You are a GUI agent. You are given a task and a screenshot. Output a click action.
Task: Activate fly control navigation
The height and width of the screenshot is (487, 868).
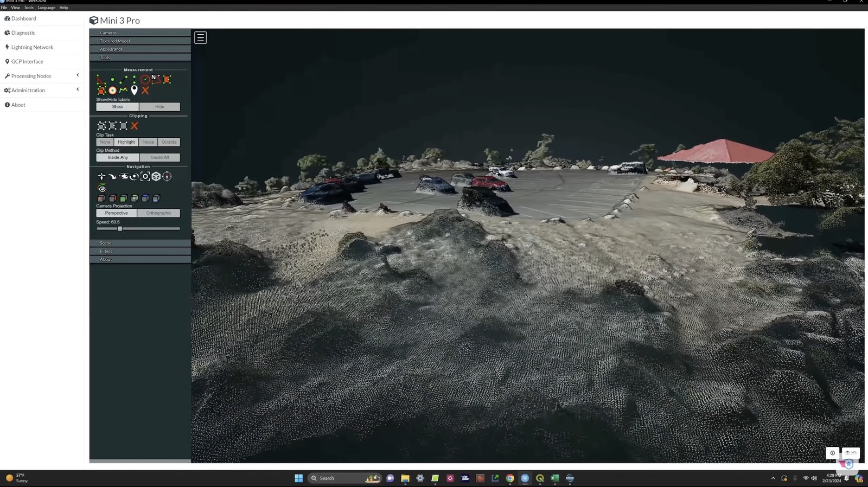click(113, 176)
